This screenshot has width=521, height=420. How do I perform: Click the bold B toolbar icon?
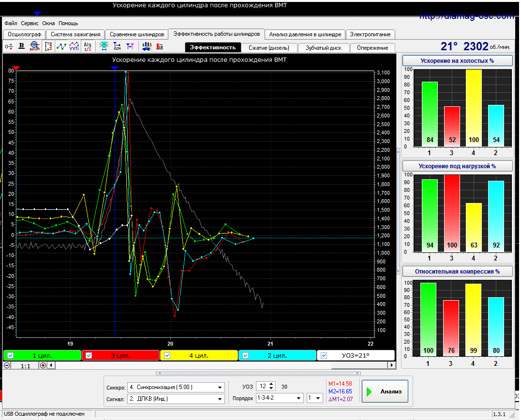click(x=22, y=46)
